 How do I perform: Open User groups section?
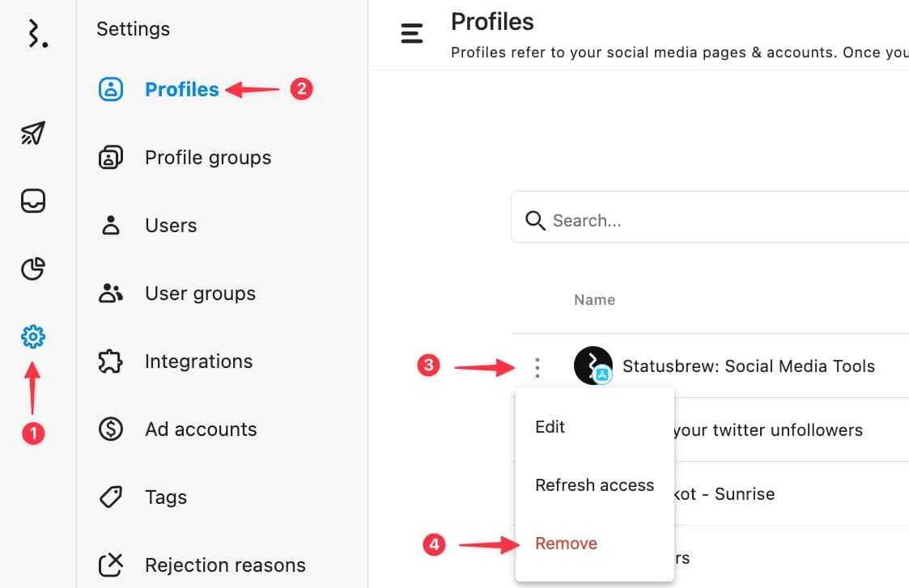(x=200, y=294)
